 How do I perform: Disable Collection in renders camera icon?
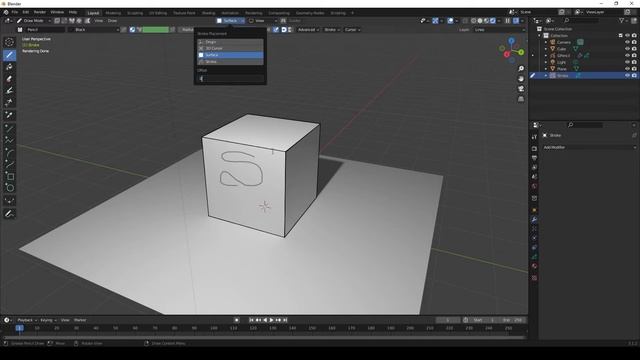coord(634,36)
